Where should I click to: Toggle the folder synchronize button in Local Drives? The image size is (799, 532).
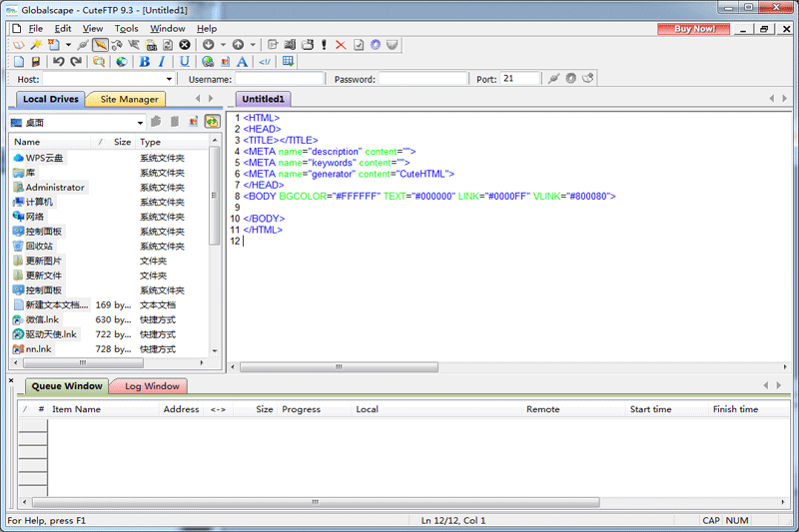tap(212, 122)
